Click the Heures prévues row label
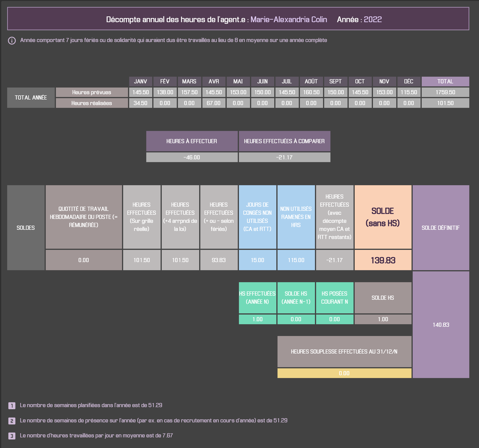The height and width of the screenshot is (448, 479). coord(92,92)
